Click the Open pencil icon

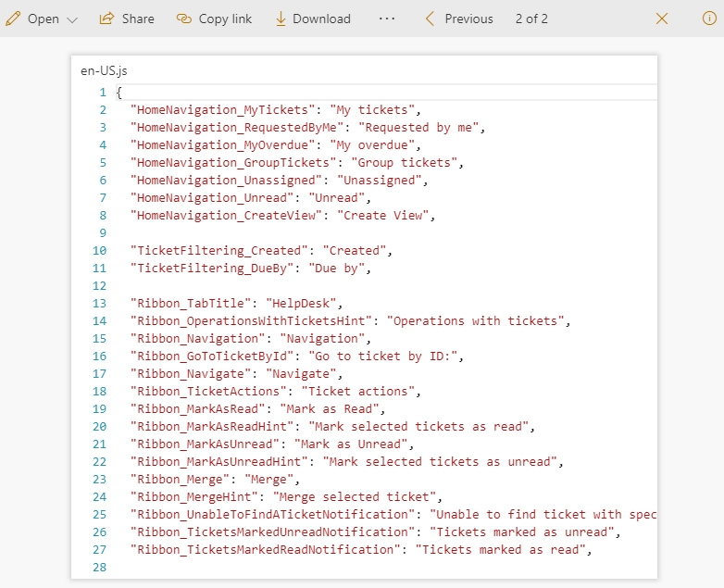tap(13, 19)
